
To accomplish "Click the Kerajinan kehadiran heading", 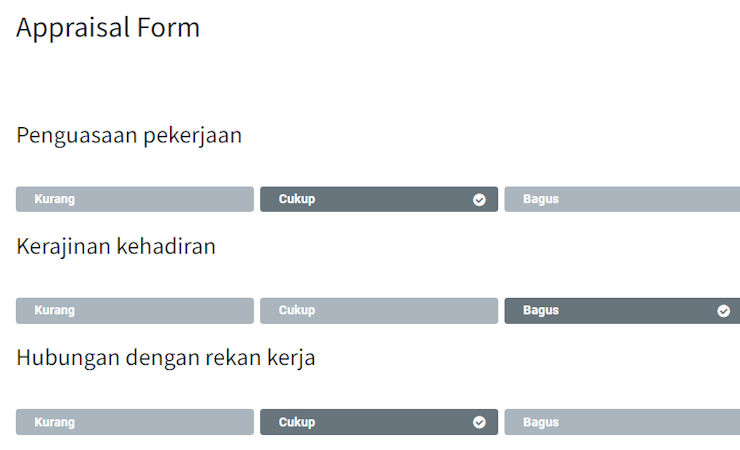I will (x=116, y=247).
